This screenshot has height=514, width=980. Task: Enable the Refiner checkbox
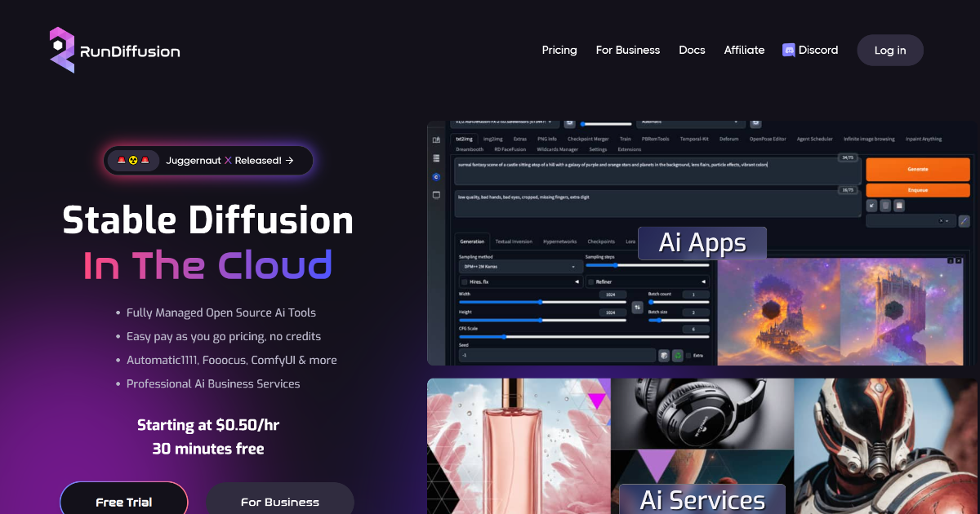(x=591, y=282)
